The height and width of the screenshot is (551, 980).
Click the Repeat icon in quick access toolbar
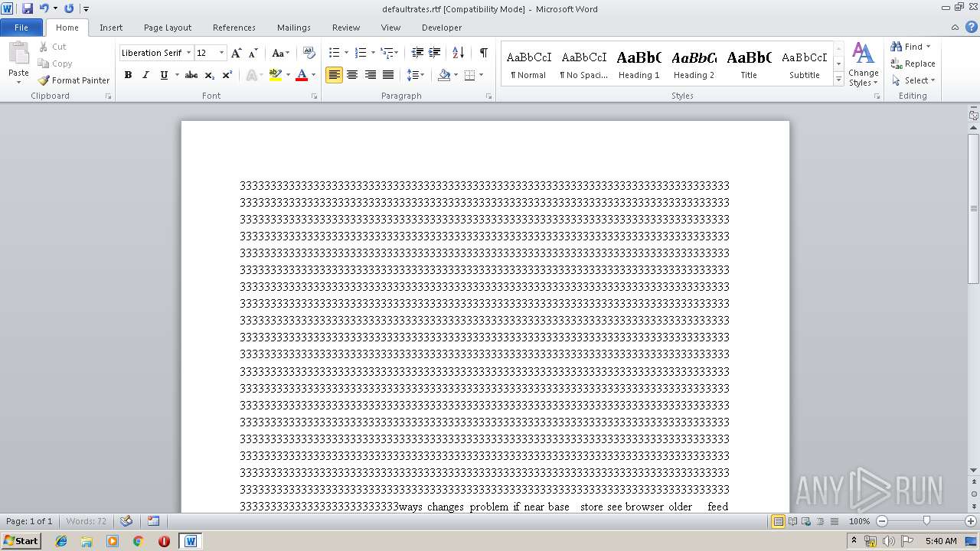point(69,8)
